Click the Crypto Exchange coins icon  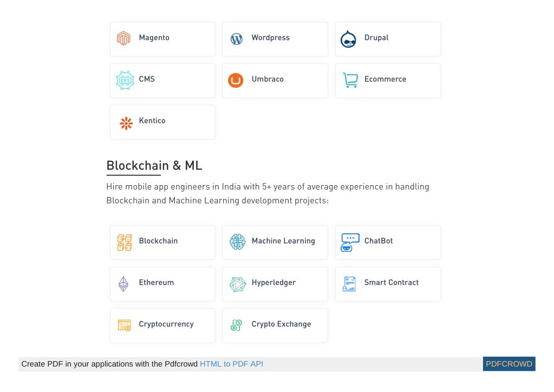coord(236,325)
